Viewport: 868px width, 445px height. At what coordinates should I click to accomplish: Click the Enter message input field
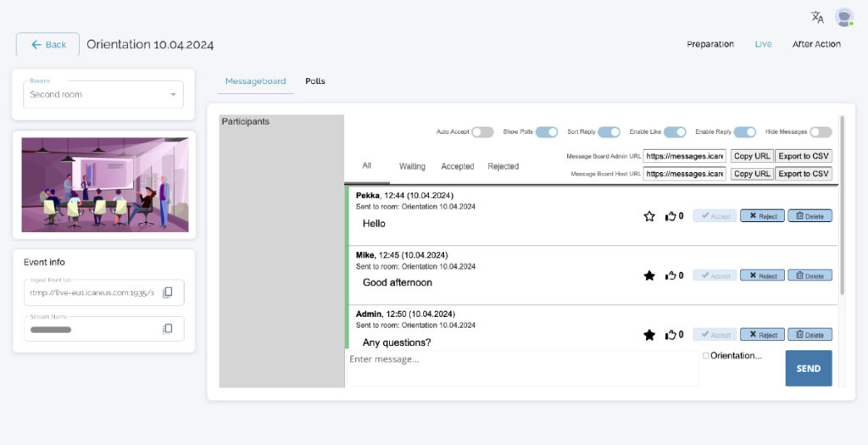coord(521,368)
